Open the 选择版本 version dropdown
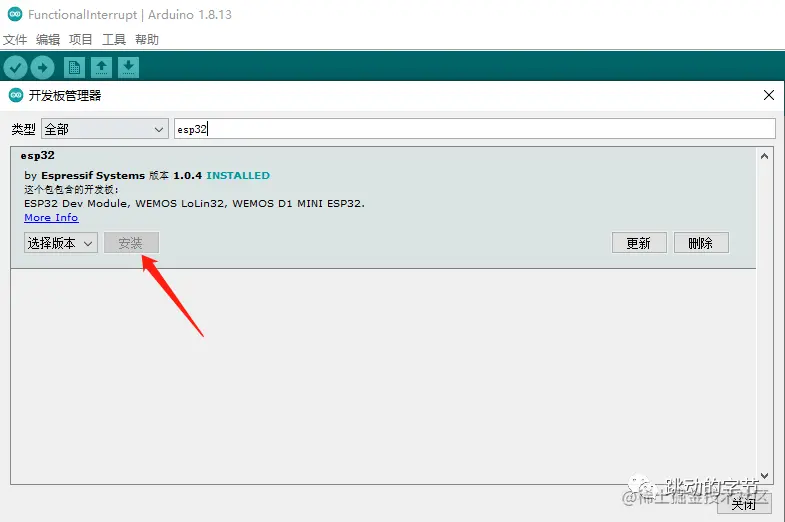 pos(61,243)
